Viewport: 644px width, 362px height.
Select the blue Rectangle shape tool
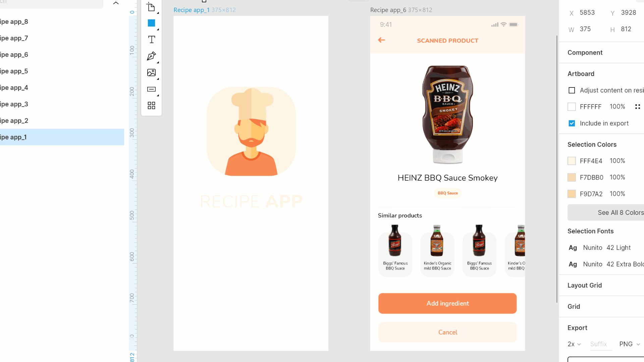[x=151, y=23]
